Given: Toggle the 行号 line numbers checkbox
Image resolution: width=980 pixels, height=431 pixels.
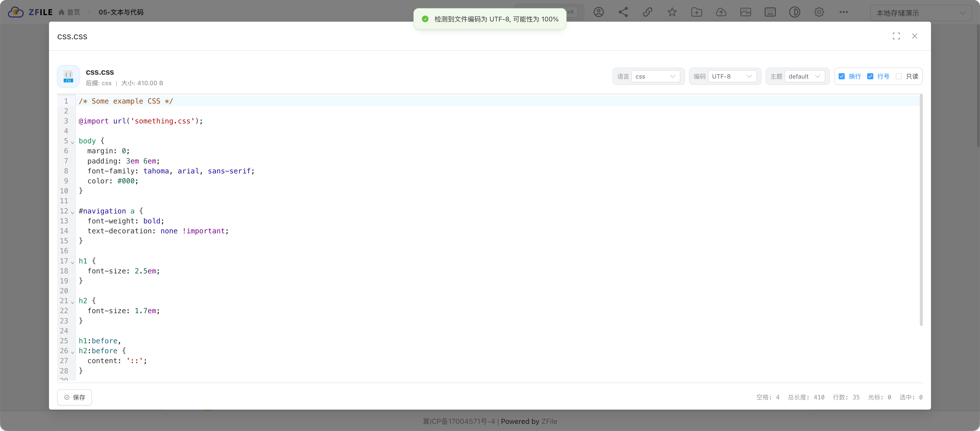Looking at the screenshot, I should [870, 77].
